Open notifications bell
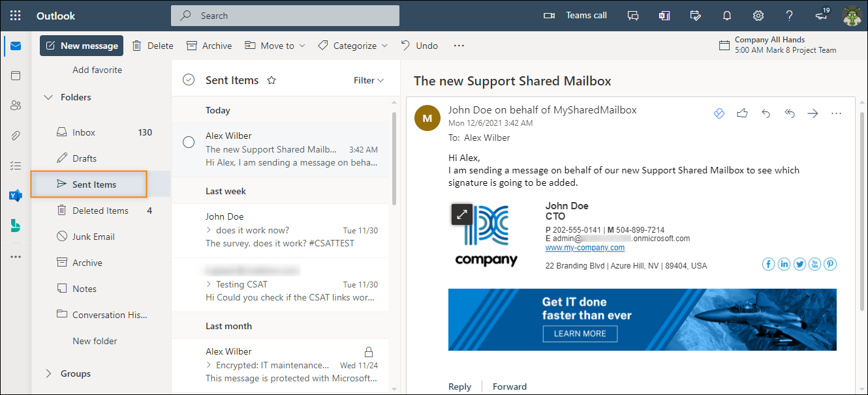This screenshot has width=868, height=395. tap(727, 16)
